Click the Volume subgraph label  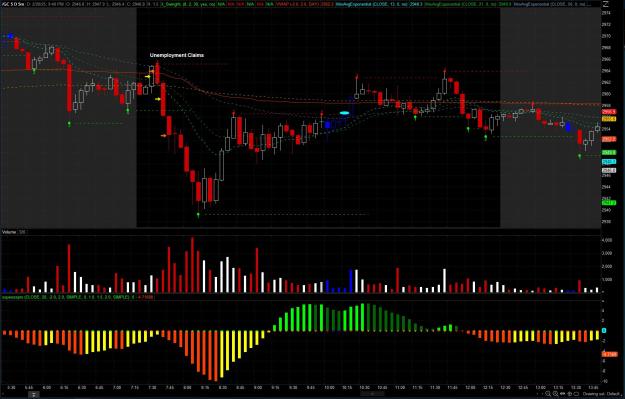coord(9,232)
